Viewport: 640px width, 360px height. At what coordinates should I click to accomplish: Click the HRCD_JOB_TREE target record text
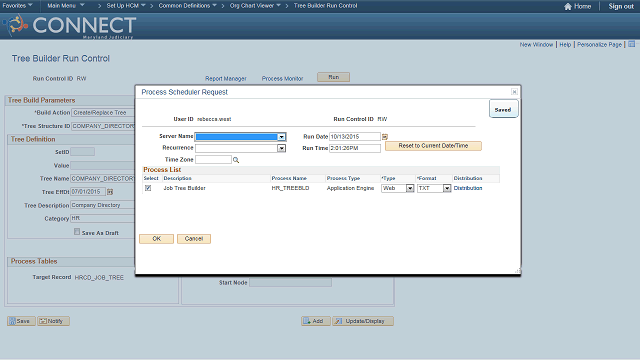click(x=99, y=278)
